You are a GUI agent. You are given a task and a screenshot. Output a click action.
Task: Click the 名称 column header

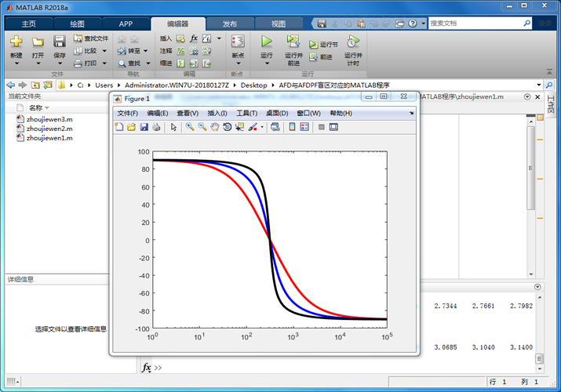[36, 107]
